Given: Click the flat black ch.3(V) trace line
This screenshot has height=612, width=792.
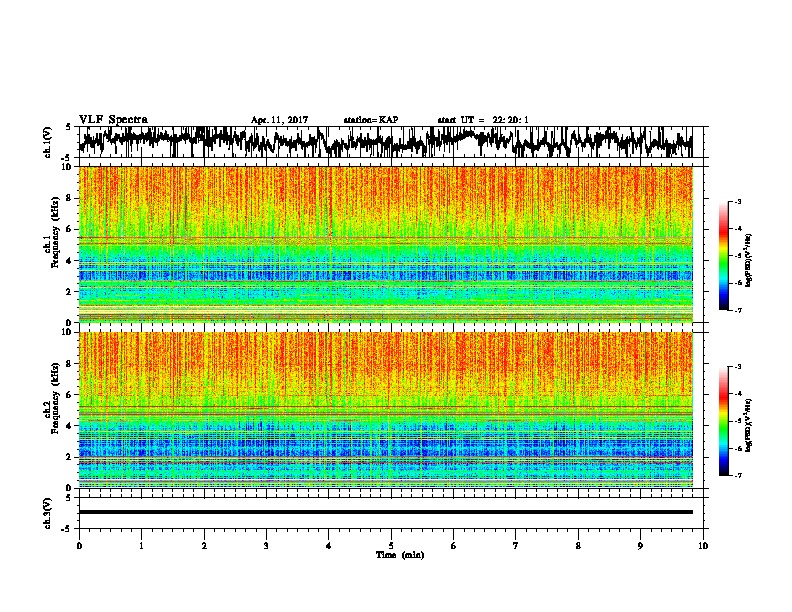Looking at the screenshot, I should pyautogui.click(x=386, y=512).
